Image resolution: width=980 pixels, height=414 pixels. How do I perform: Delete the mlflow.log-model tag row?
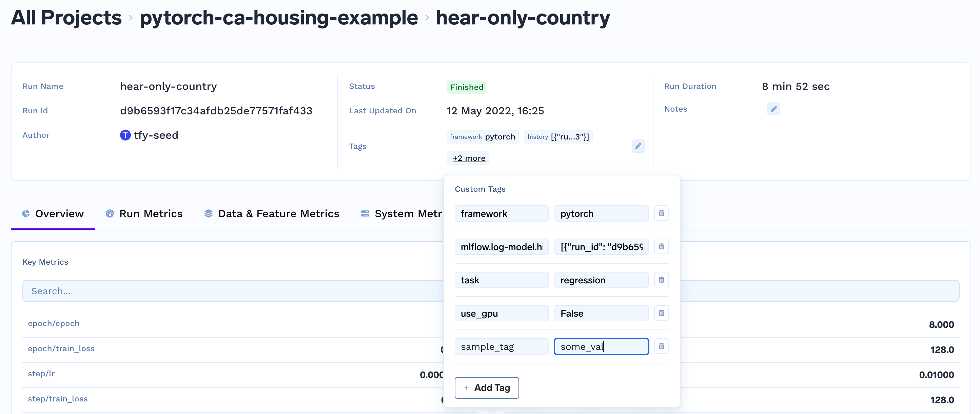point(661,246)
